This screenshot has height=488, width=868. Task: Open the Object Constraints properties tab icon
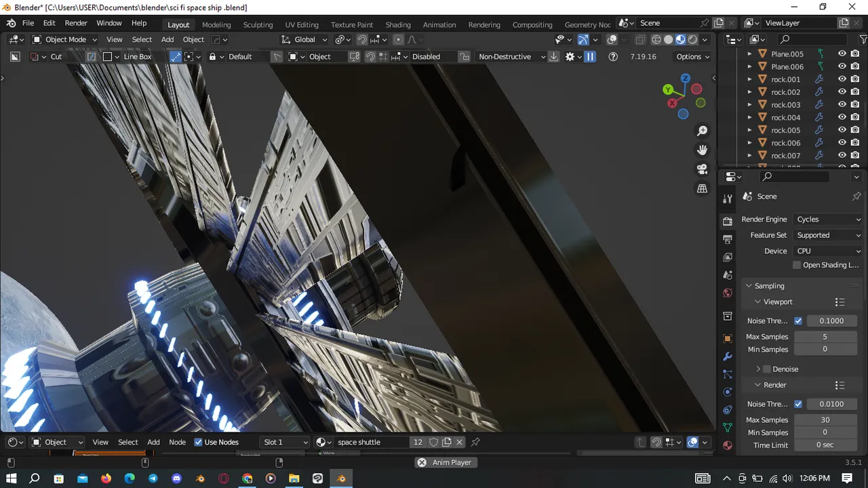728,410
